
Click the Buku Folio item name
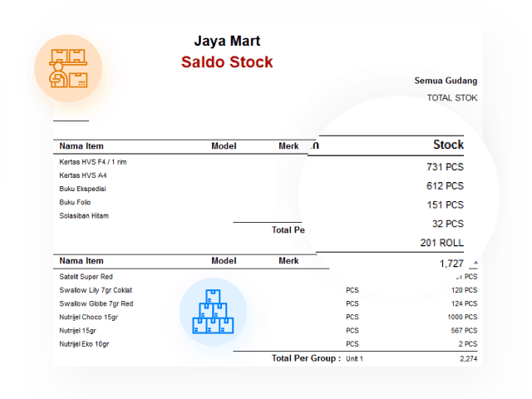[x=76, y=202]
